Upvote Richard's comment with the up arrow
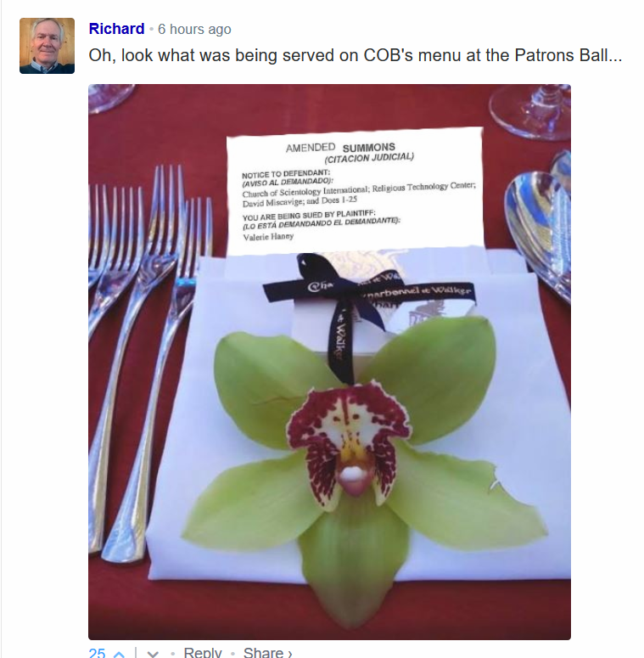644x658 pixels. [x=119, y=654]
